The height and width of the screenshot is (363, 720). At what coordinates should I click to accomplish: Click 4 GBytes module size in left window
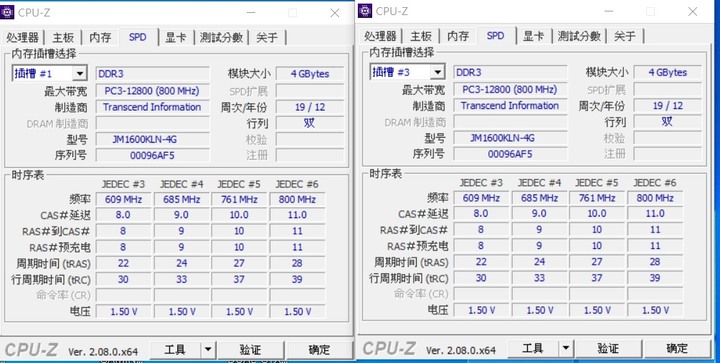click(x=310, y=73)
